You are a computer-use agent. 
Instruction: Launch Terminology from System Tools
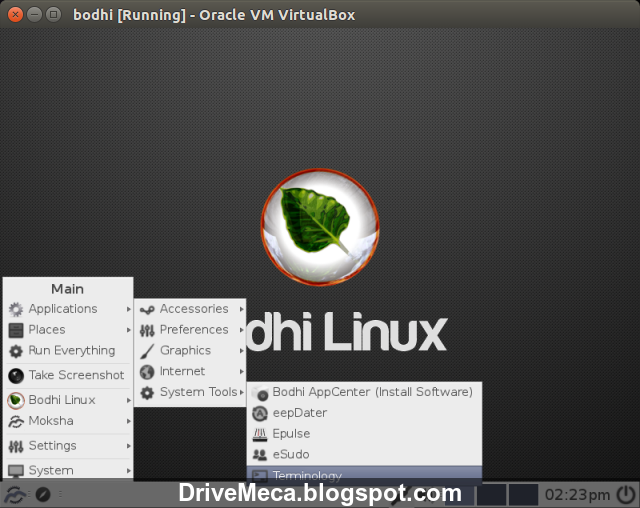click(364, 475)
